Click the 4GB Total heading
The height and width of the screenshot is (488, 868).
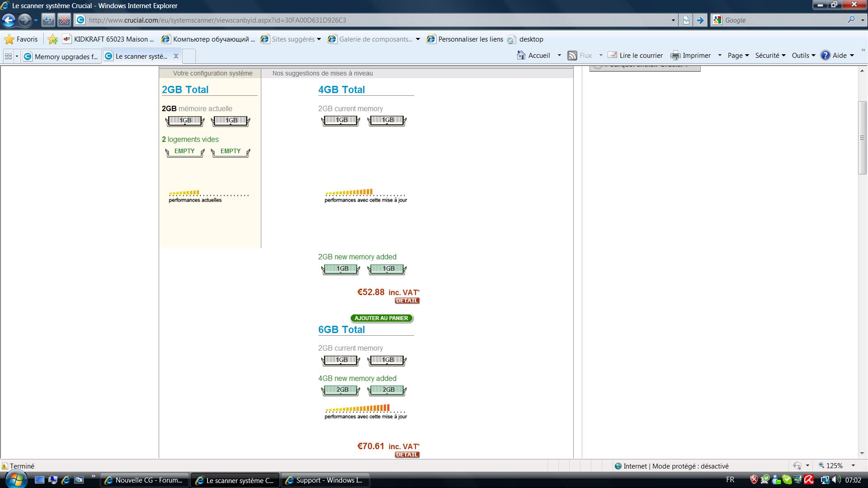341,89
